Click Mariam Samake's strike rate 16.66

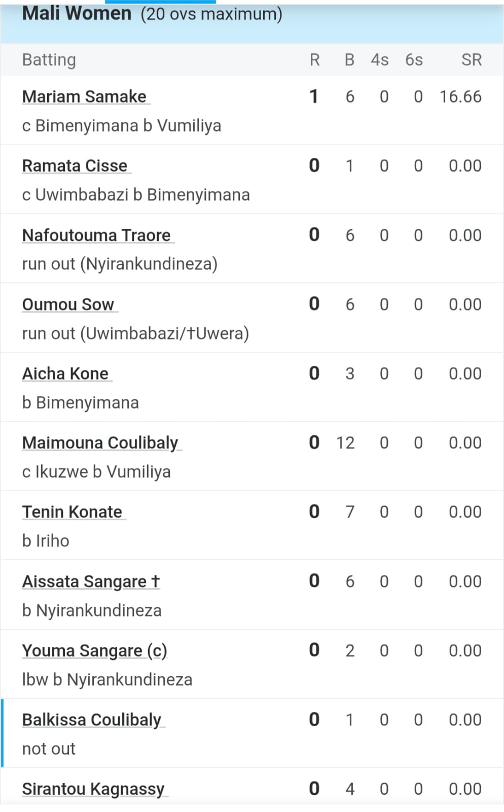[x=460, y=96]
